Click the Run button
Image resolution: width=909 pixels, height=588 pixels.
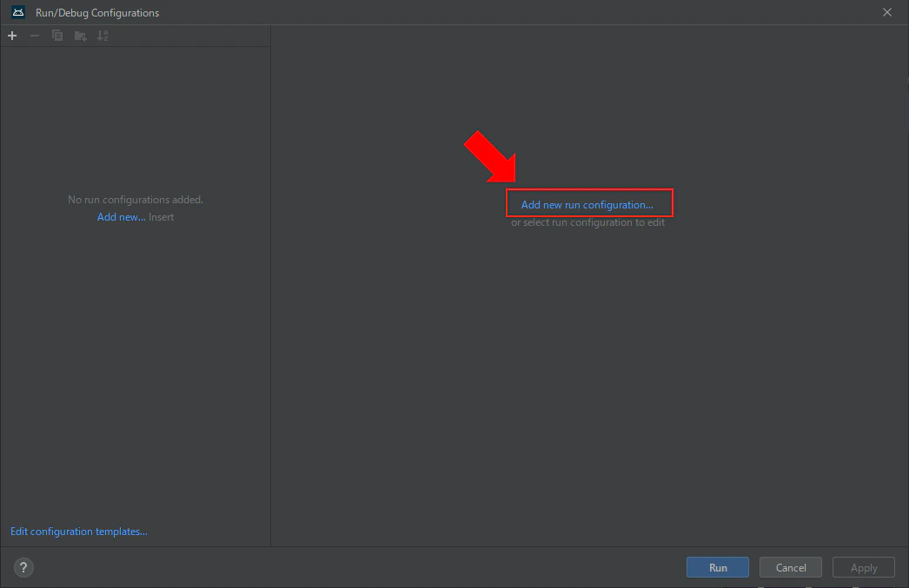718,567
